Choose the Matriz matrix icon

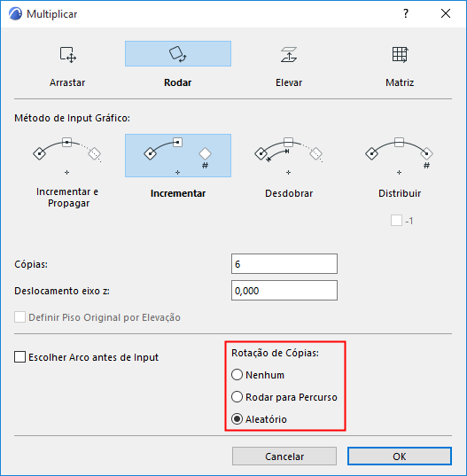(400, 54)
